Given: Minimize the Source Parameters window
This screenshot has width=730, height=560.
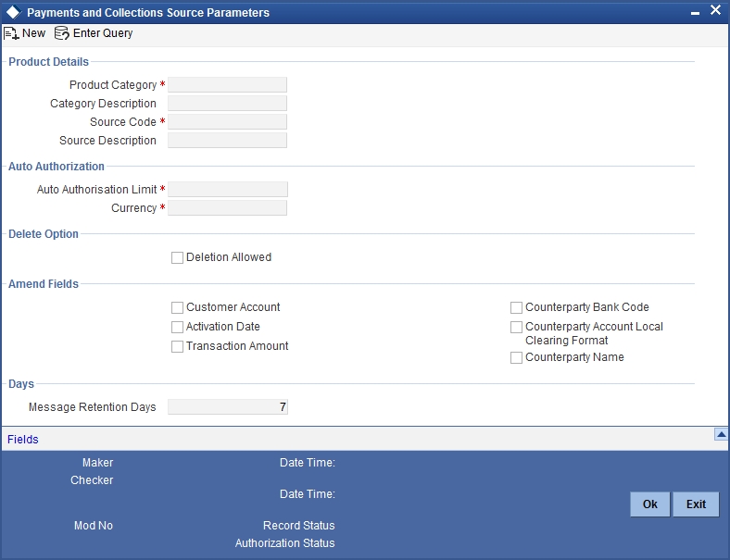Looking at the screenshot, I should pyautogui.click(x=695, y=14).
